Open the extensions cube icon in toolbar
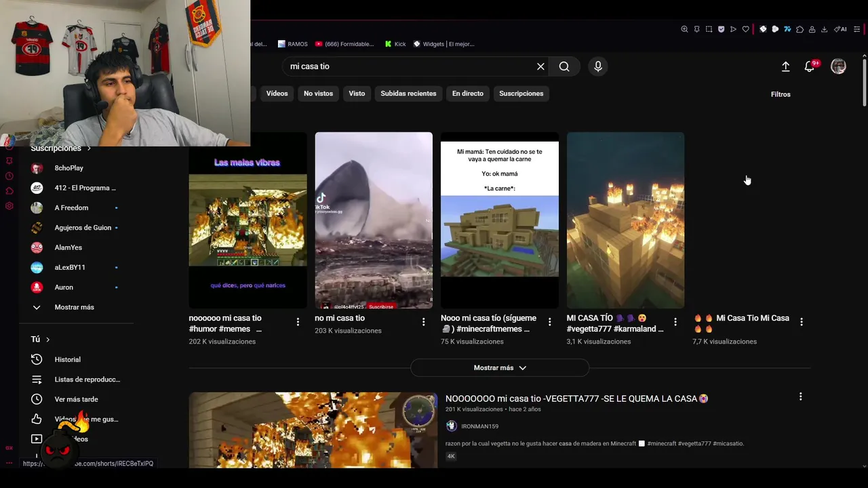Viewport: 868px width, 488px height. (800, 29)
